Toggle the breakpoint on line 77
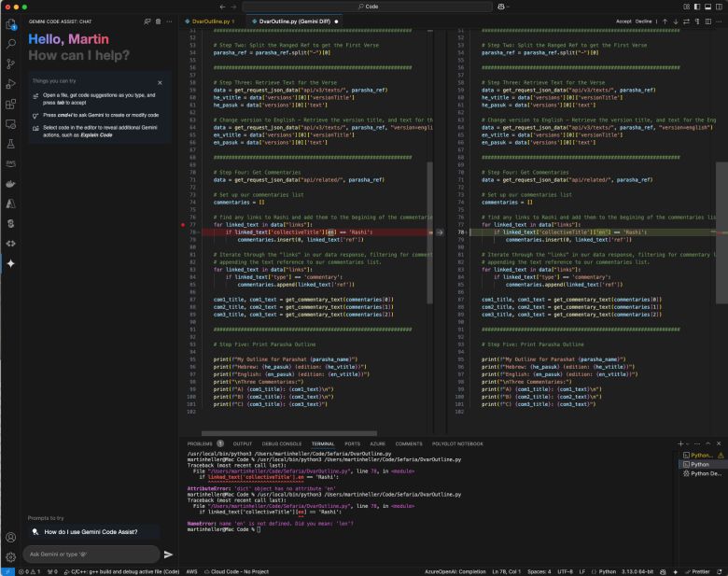Screen dimensions: 728x576 point(181,225)
